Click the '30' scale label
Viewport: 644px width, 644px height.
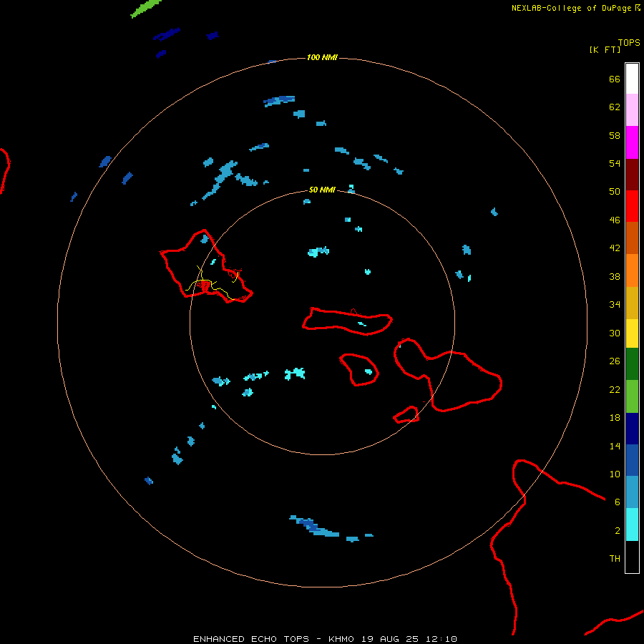[615, 333]
